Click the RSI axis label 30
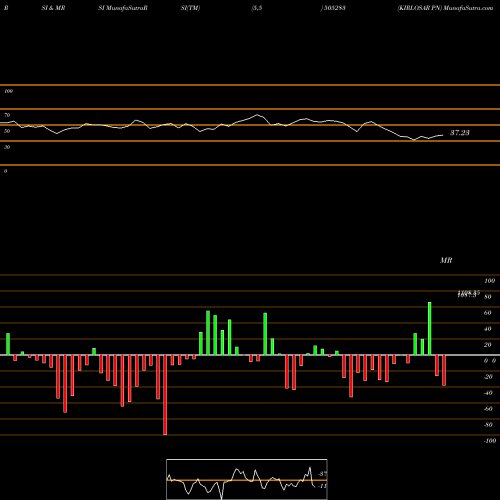 (x=7, y=147)
